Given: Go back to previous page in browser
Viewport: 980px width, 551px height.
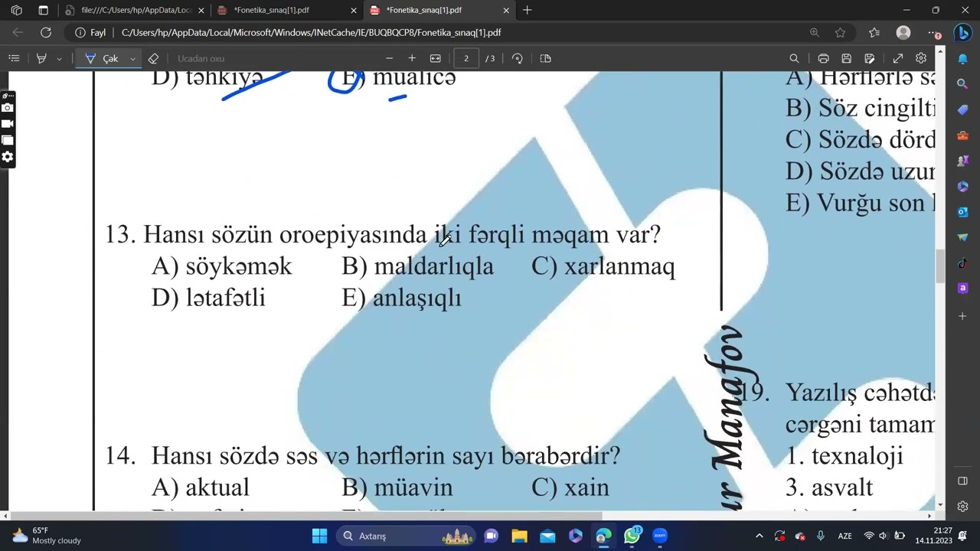Looking at the screenshot, I should pos(18,33).
